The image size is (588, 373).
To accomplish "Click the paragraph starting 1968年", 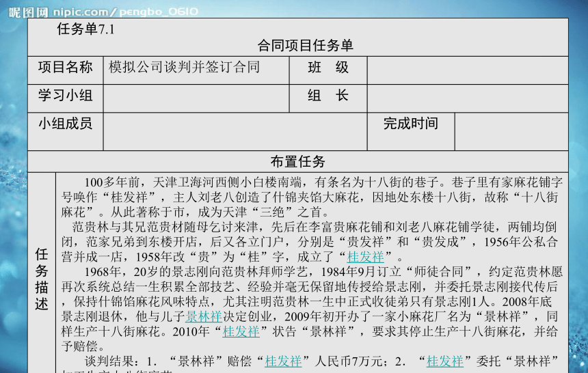I will 312,309.
